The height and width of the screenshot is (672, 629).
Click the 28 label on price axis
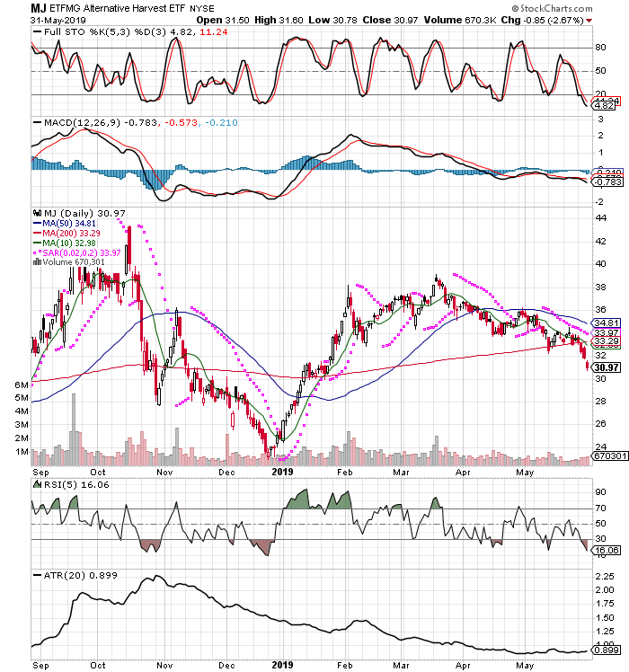click(x=601, y=402)
